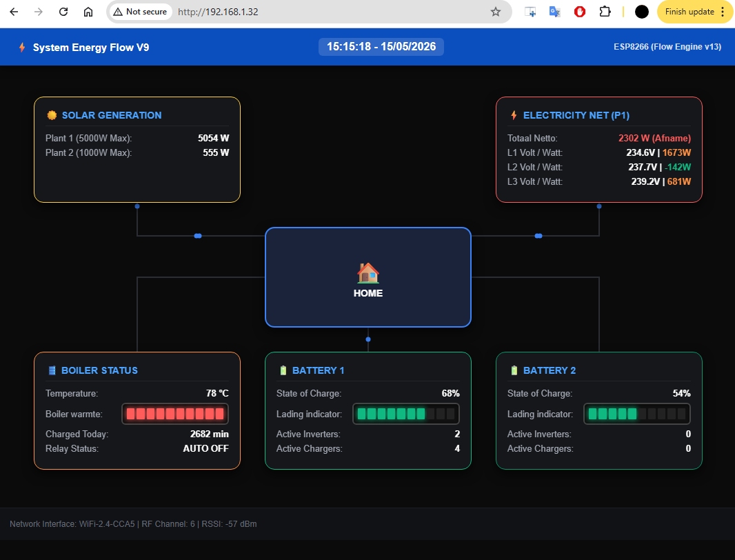735x560 pixels.
Task: Go forward in browser
Action: coord(39,12)
